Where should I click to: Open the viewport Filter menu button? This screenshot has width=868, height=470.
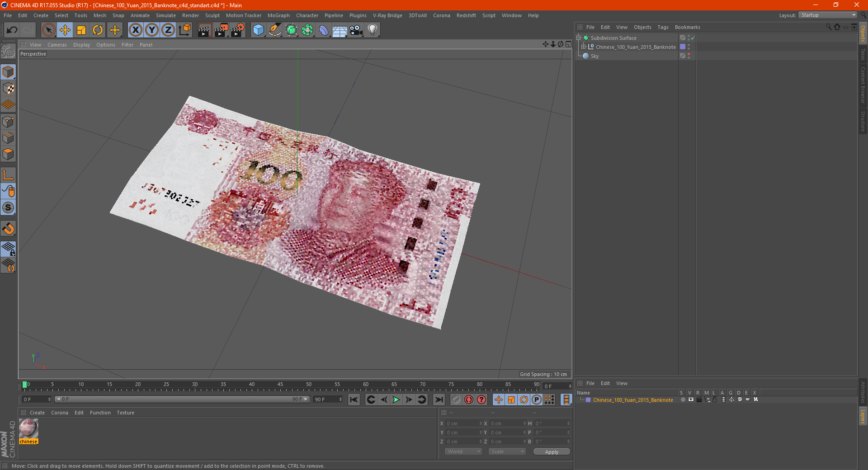(127, 45)
